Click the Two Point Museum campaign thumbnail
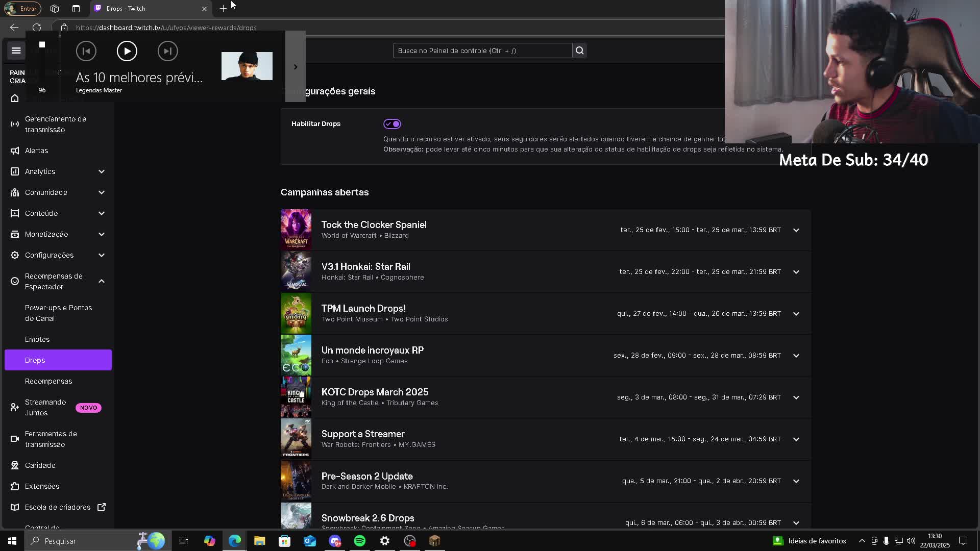The height and width of the screenshot is (551, 980). (296, 313)
